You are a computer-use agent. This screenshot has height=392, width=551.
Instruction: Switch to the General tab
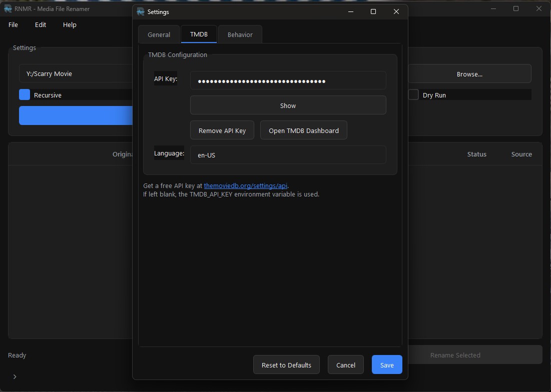tap(159, 34)
